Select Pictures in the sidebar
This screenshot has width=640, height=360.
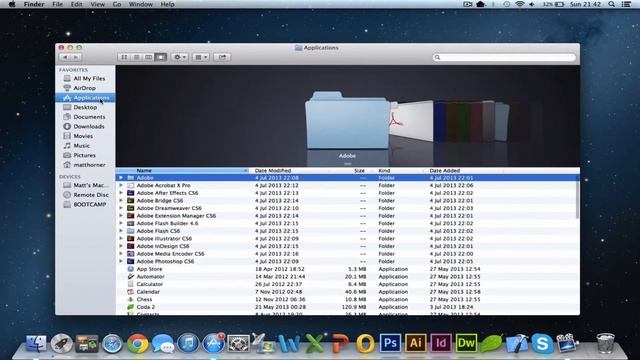pyautogui.click(x=85, y=155)
